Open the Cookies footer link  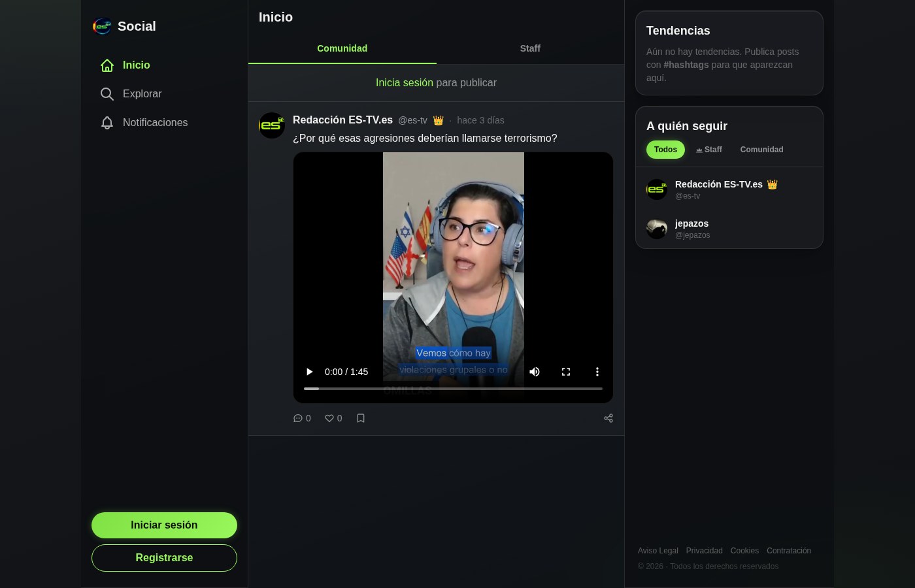744,551
